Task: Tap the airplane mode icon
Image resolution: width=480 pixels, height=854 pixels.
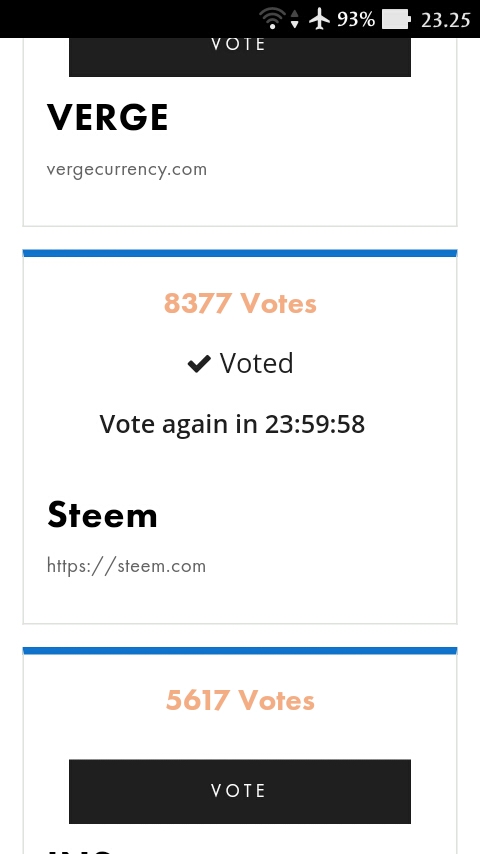Action: pos(319,19)
